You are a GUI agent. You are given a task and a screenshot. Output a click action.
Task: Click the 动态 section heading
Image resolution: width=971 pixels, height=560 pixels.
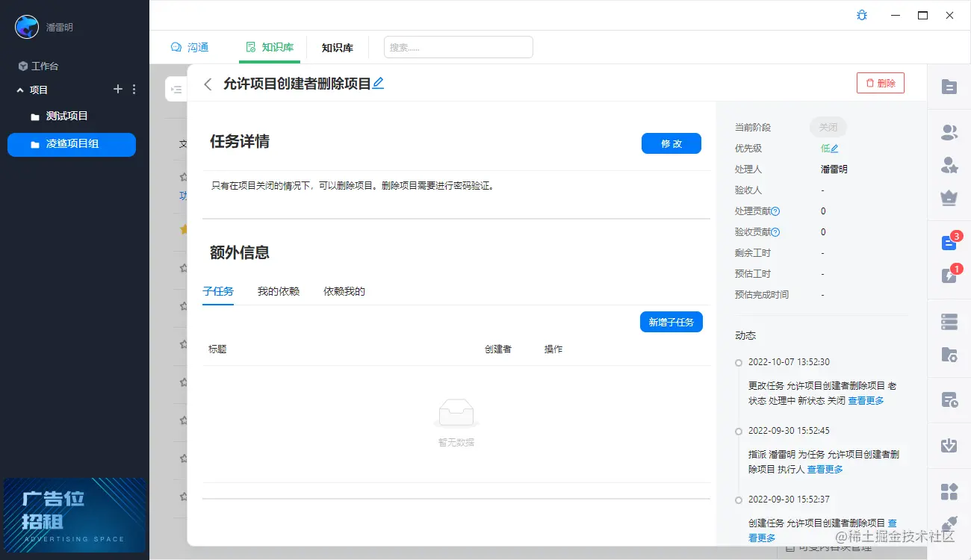tap(745, 336)
